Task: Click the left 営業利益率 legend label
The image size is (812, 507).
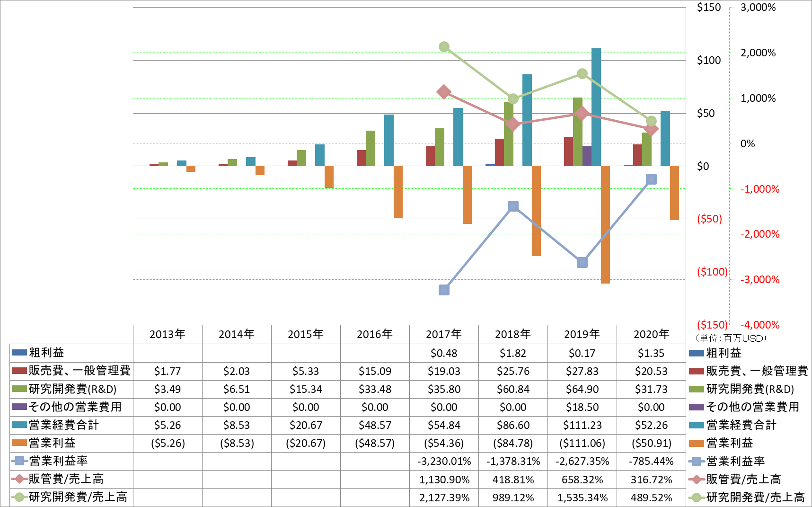Action: point(58,461)
